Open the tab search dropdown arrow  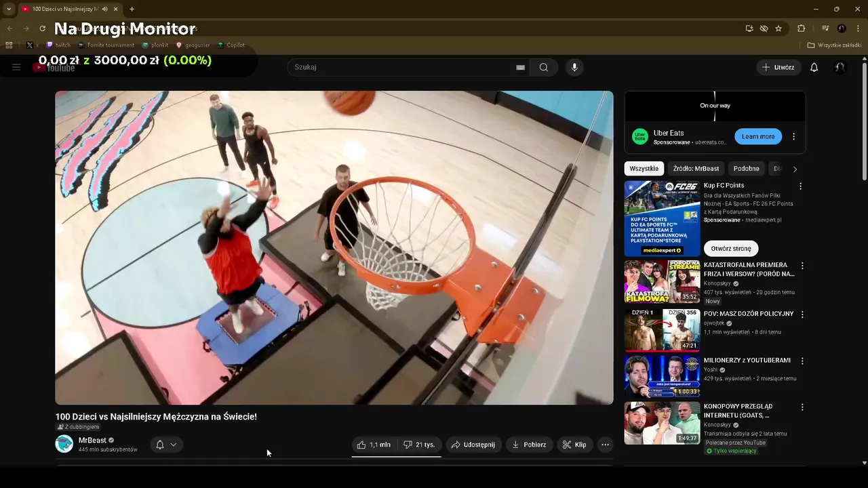point(9,9)
